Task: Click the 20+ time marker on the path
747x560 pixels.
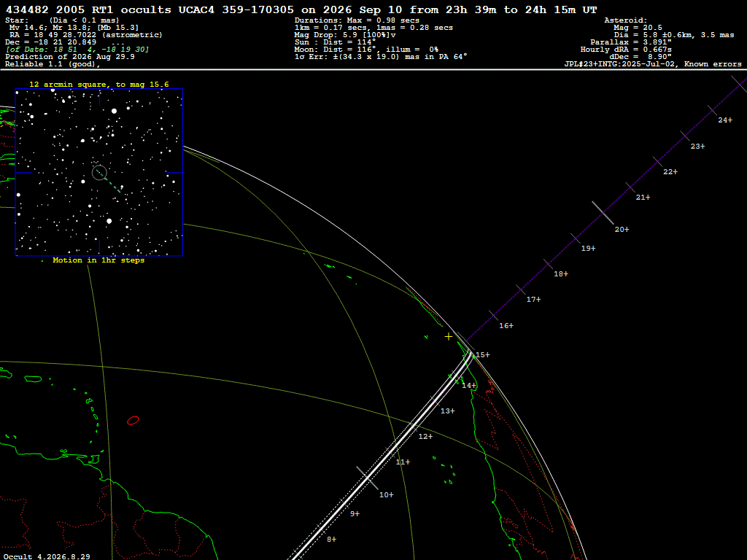Action: point(622,230)
